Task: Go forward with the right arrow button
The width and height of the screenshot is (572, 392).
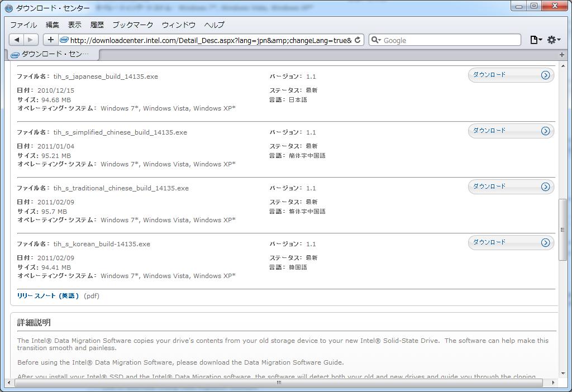Action: pyautogui.click(x=31, y=40)
